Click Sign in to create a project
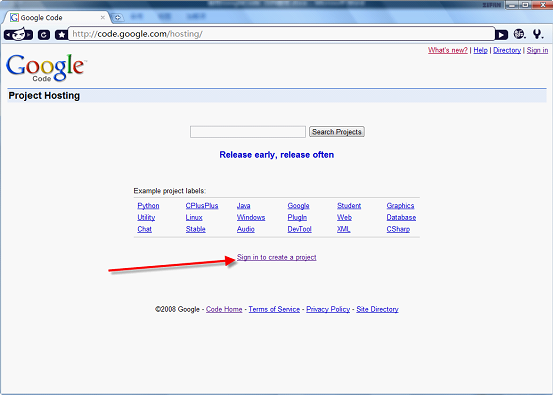 (x=276, y=257)
